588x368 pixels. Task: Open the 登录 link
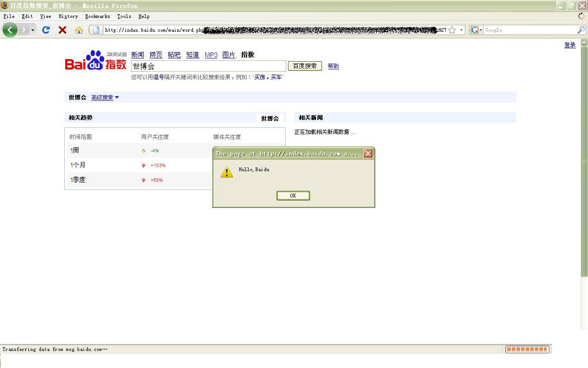(570, 45)
